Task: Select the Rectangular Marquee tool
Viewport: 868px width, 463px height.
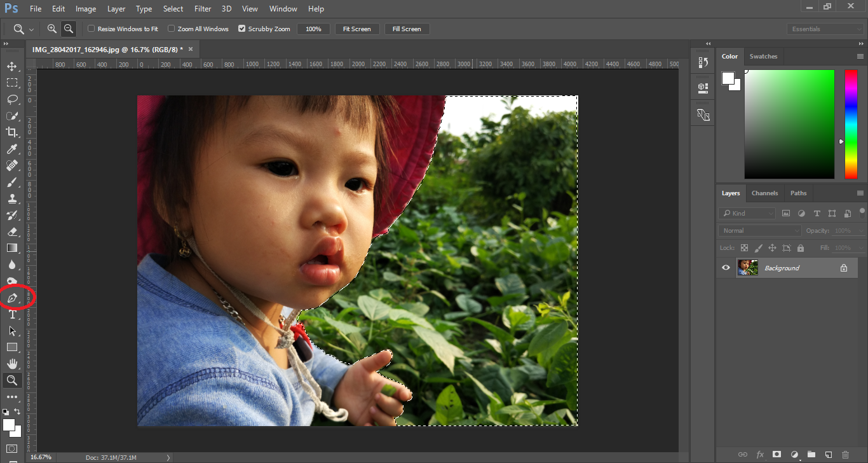Action: tap(12, 83)
